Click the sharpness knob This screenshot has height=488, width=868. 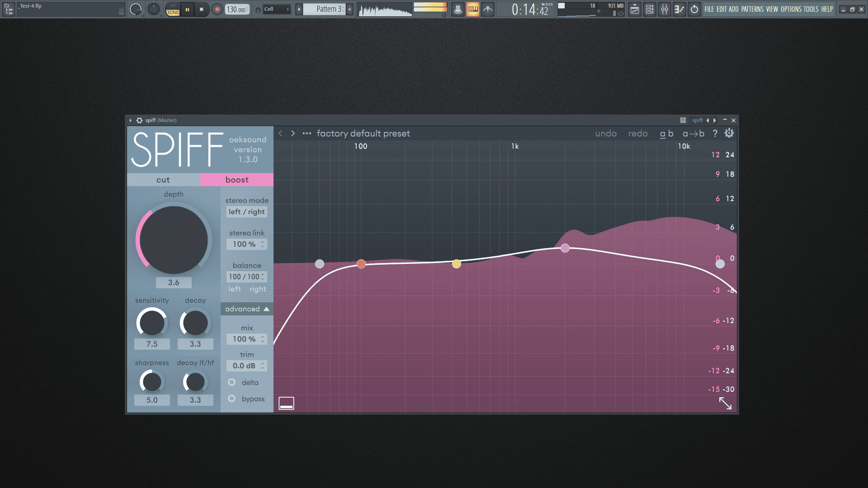(x=152, y=382)
